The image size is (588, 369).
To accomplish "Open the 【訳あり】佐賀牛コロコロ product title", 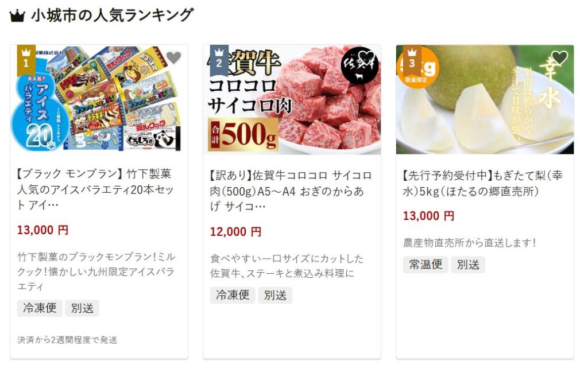I will [291, 191].
